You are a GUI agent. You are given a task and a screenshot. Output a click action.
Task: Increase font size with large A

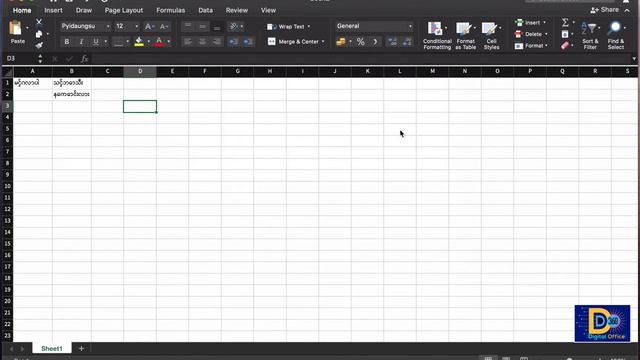(149, 27)
